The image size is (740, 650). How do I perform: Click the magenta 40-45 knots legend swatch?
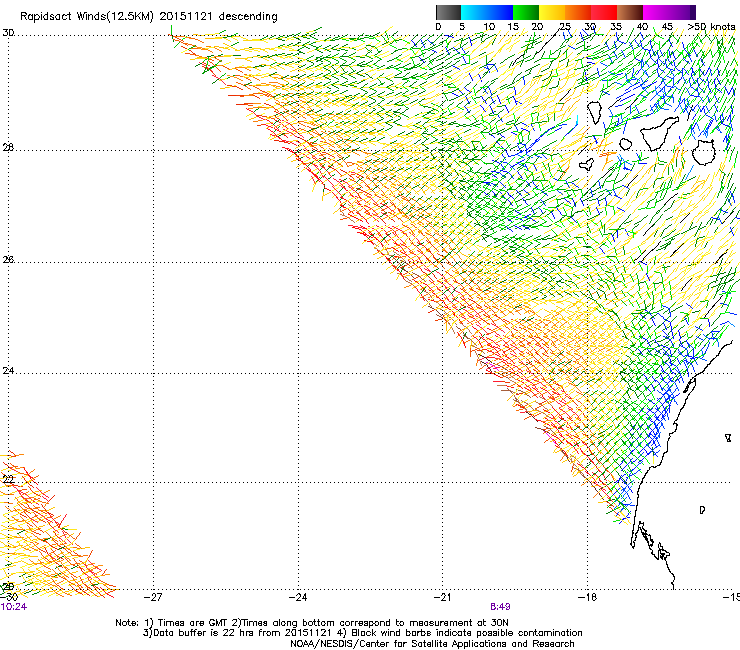pyautogui.click(x=656, y=12)
